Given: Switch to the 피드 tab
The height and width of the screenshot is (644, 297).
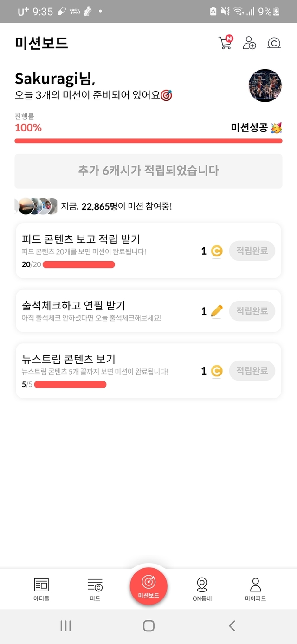Looking at the screenshot, I should tap(95, 589).
